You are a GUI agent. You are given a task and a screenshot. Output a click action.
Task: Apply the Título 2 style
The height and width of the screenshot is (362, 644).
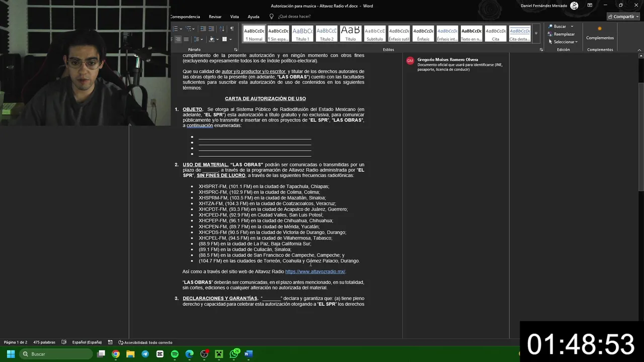pyautogui.click(x=327, y=34)
